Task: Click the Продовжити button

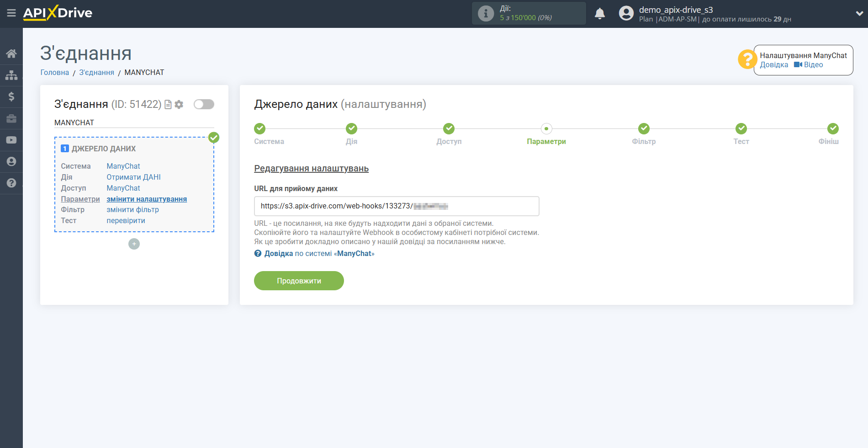Action: tap(299, 281)
